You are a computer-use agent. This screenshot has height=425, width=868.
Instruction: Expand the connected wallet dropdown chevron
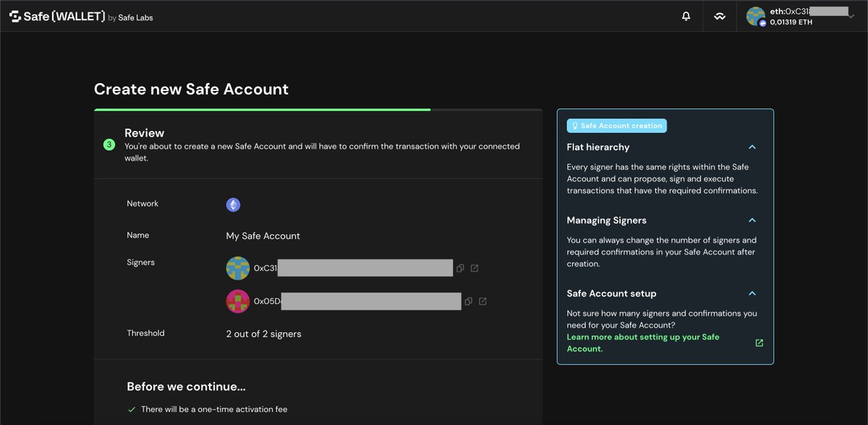[851, 16]
